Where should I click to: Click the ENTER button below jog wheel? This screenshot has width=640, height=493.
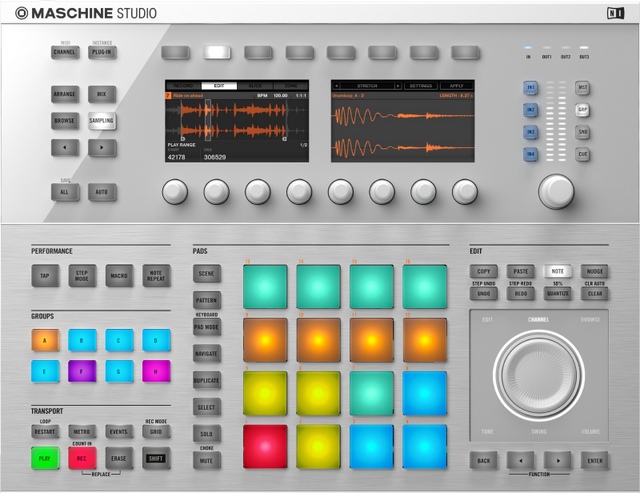595,461
